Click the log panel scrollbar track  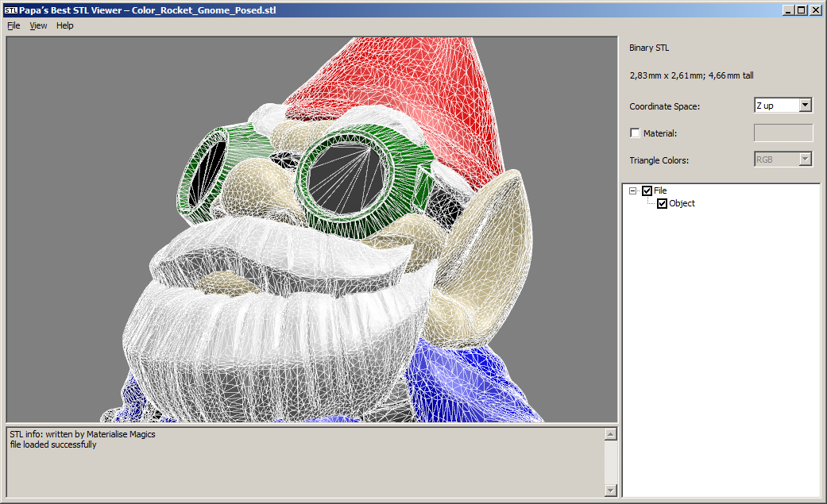610,463
